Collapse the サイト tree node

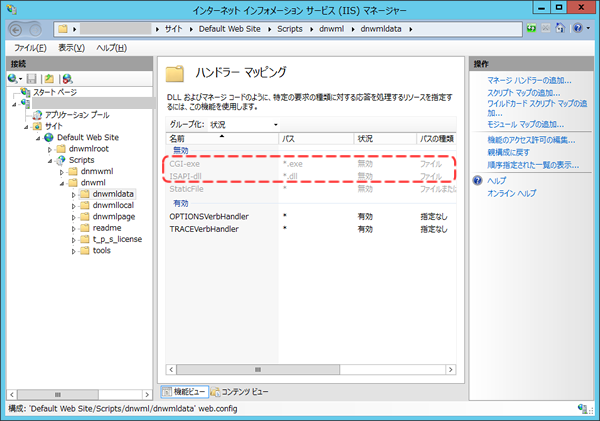click(x=26, y=127)
